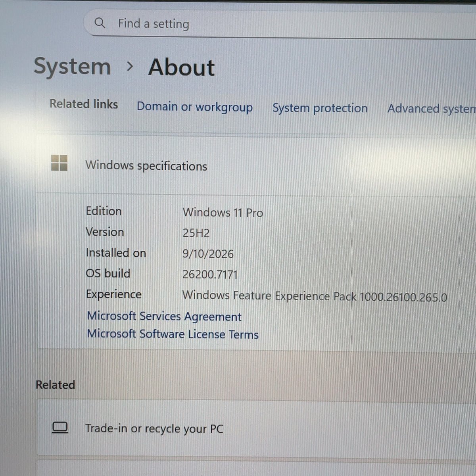Select the Version label

point(105,232)
